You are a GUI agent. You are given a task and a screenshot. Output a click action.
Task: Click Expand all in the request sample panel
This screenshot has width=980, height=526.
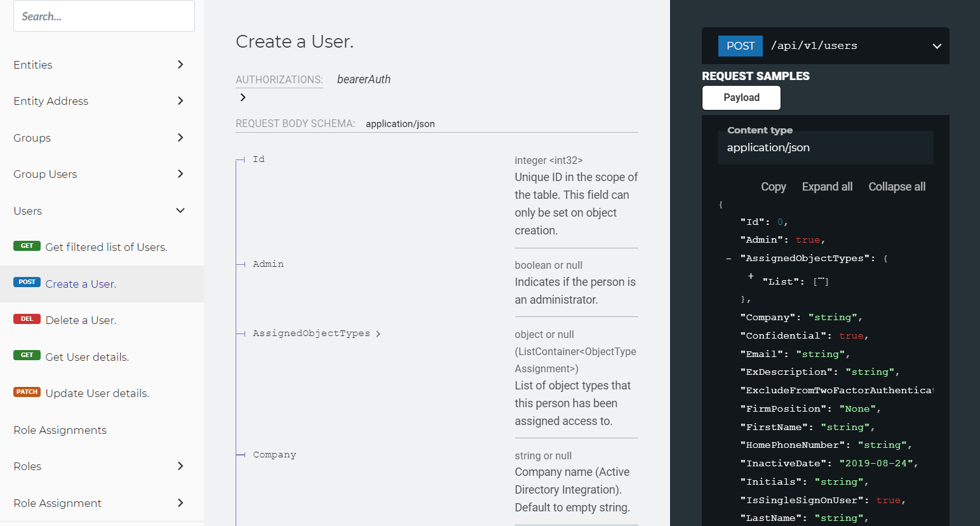coord(826,186)
